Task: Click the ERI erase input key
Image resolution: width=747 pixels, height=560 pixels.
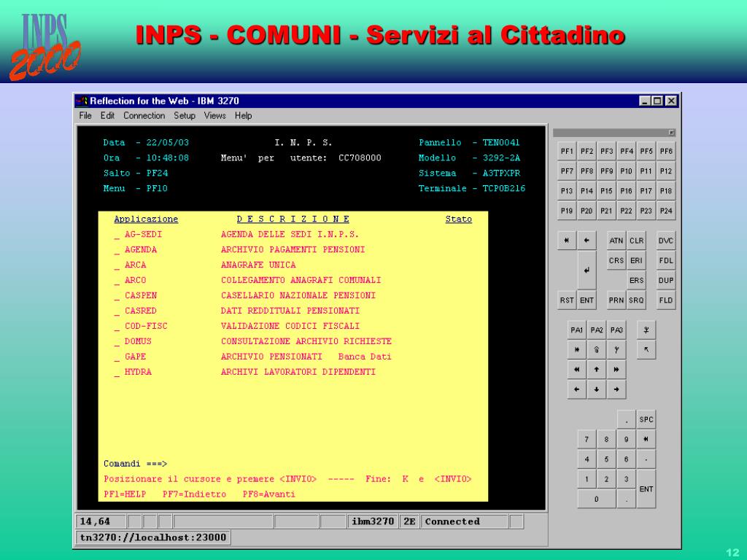Action: [636, 260]
